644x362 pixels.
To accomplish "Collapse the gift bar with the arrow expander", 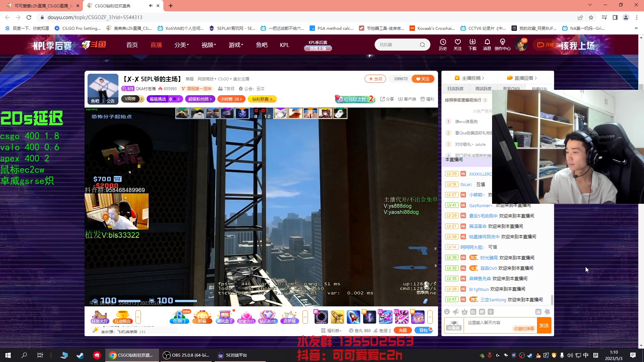I will (x=305, y=317).
